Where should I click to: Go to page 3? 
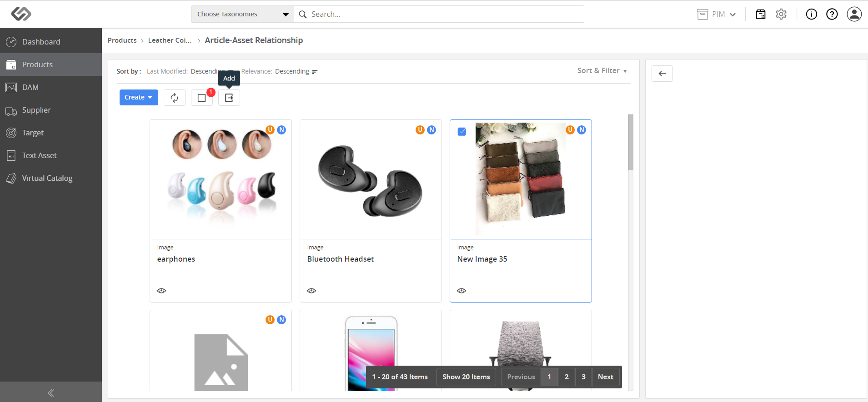583,377
